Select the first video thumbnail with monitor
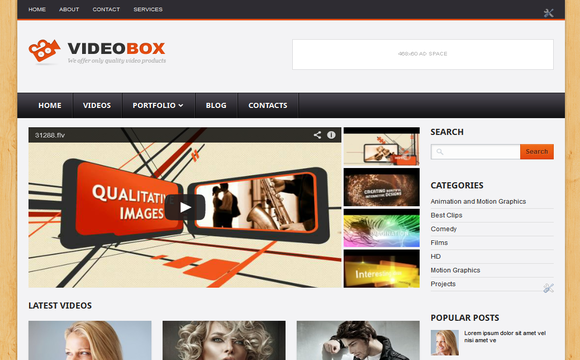This screenshot has width=580, height=360. coord(381,147)
